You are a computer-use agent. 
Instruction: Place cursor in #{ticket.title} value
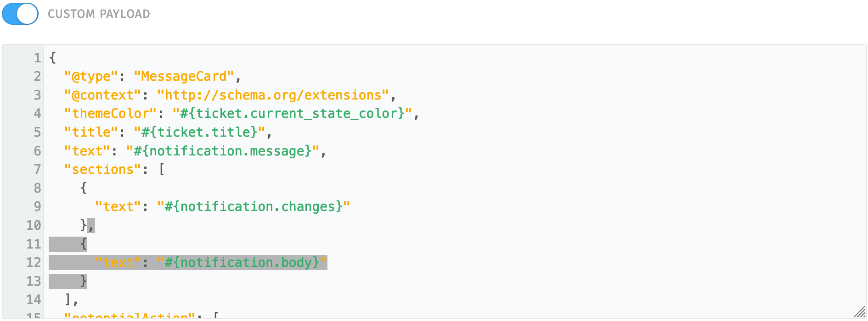tap(200, 132)
